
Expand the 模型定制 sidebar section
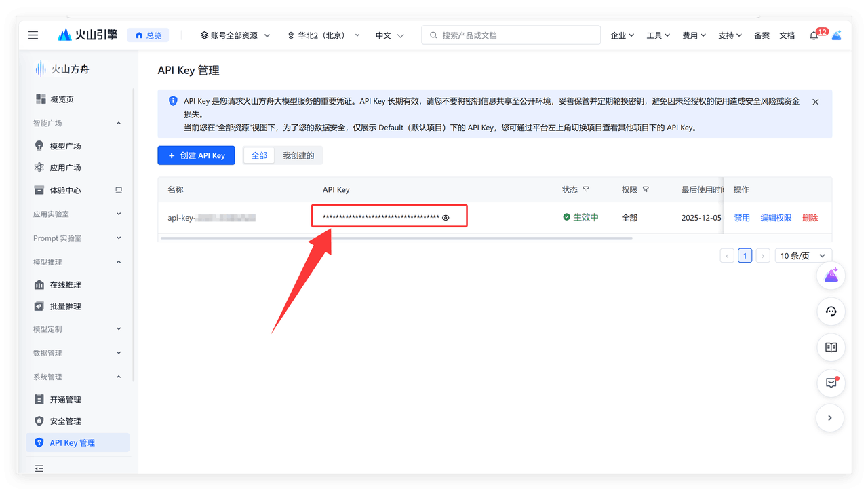pos(77,329)
